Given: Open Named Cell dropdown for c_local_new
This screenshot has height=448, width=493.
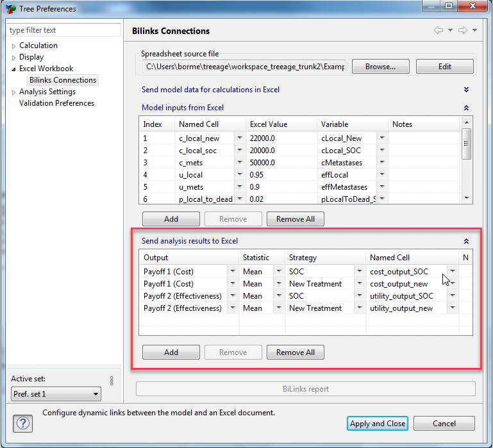Looking at the screenshot, I should coord(240,138).
